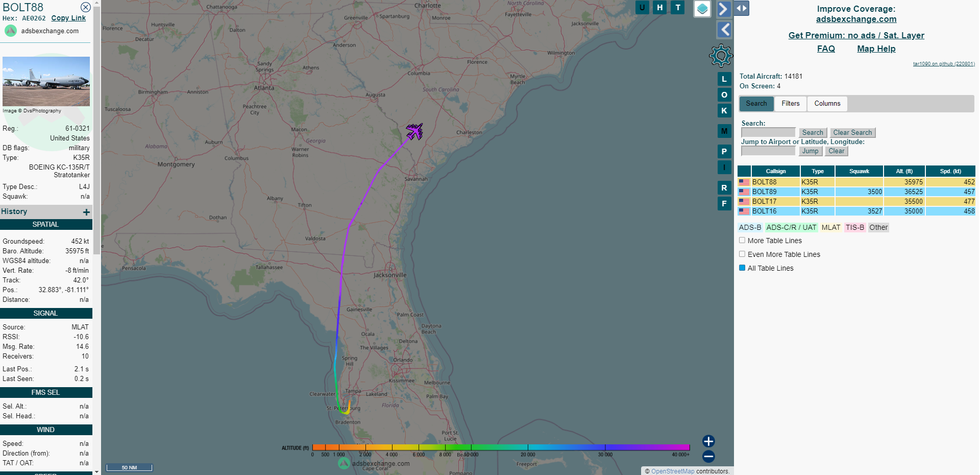Toggle the TIS-B source filter
This screenshot has width=980, height=475.
[855, 228]
